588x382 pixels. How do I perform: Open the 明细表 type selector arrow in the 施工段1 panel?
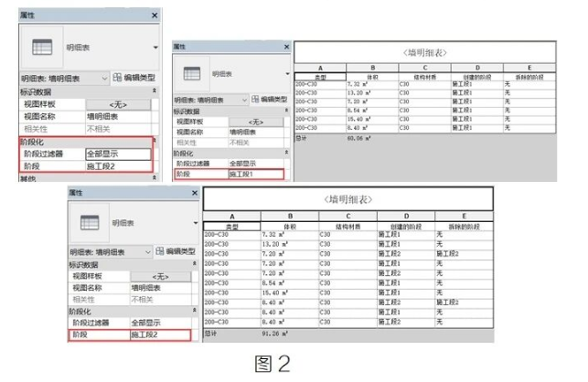pos(287,73)
